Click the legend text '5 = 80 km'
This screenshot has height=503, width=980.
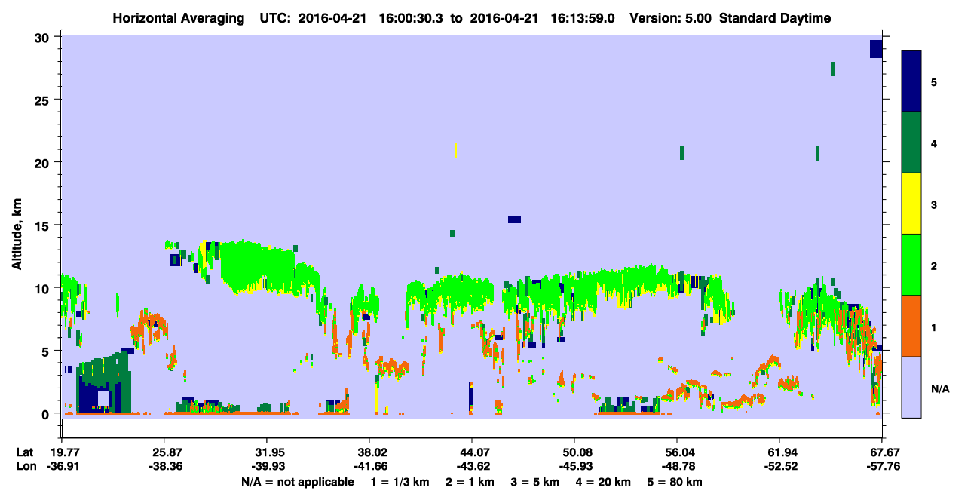676,482
